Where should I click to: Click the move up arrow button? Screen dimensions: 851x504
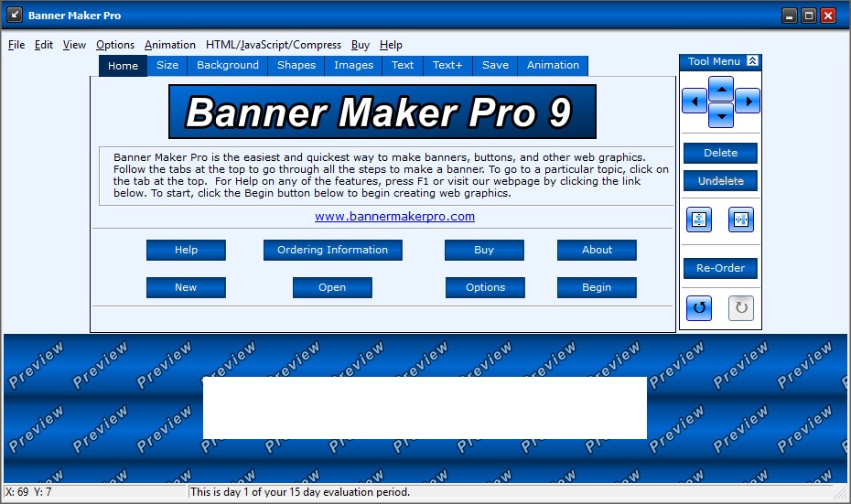coord(721,89)
